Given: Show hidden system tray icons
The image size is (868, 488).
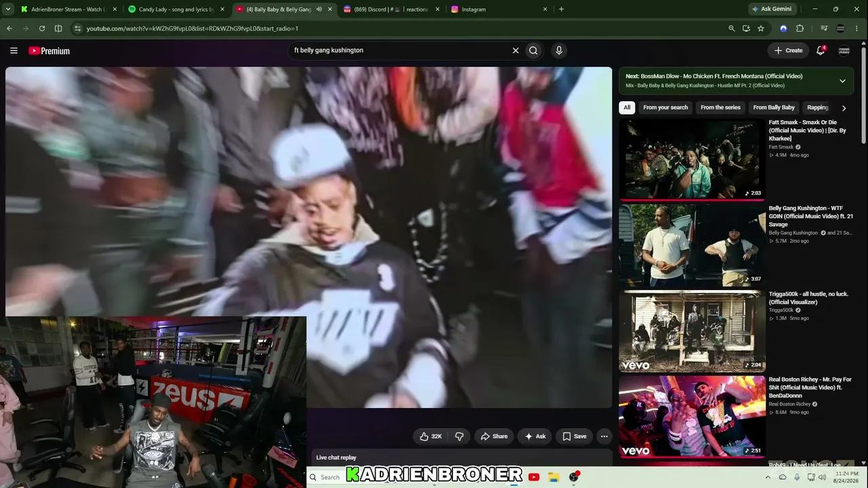Looking at the screenshot, I should coord(768,477).
